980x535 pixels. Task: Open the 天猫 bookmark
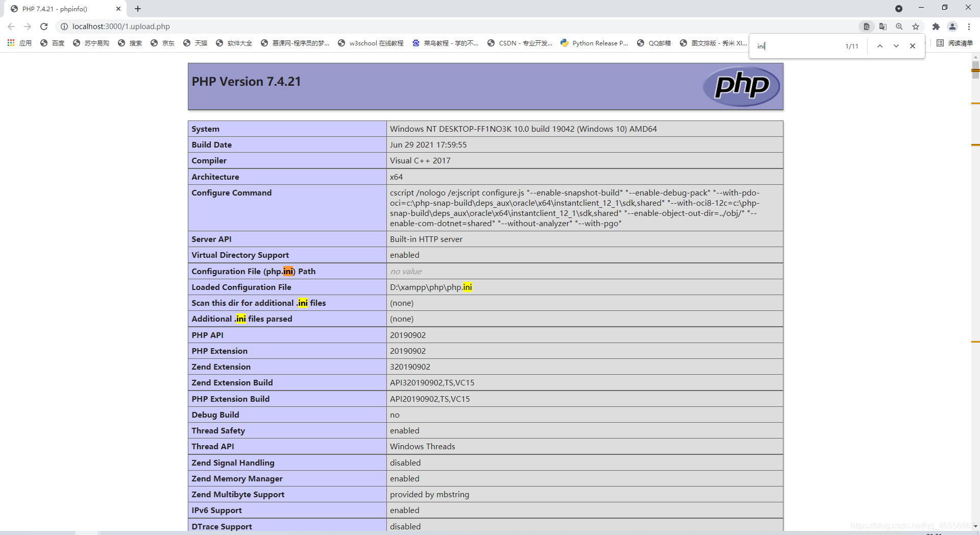coord(195,43)
